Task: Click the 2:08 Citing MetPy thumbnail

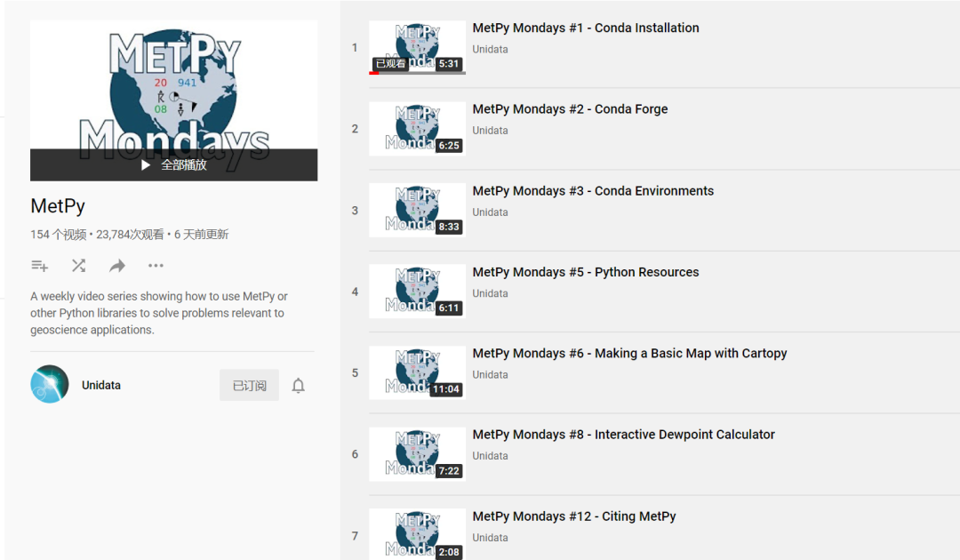Action: point(417,534)
